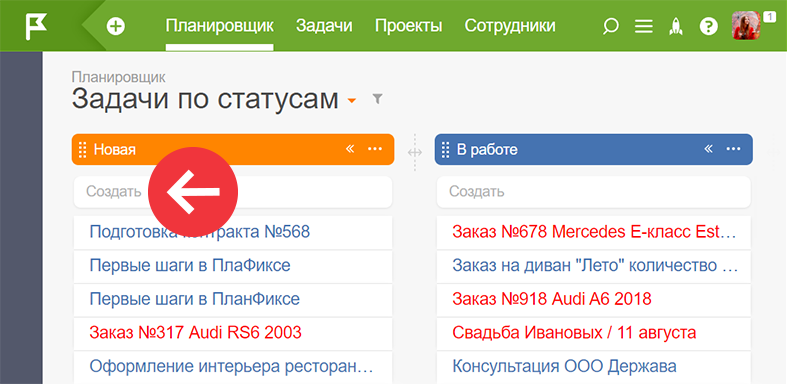Image resolution: width=787 pixels, height=384 pixels.
Task: Open the Задачи по статусам dropdown arrow
Action: (352, 100)
